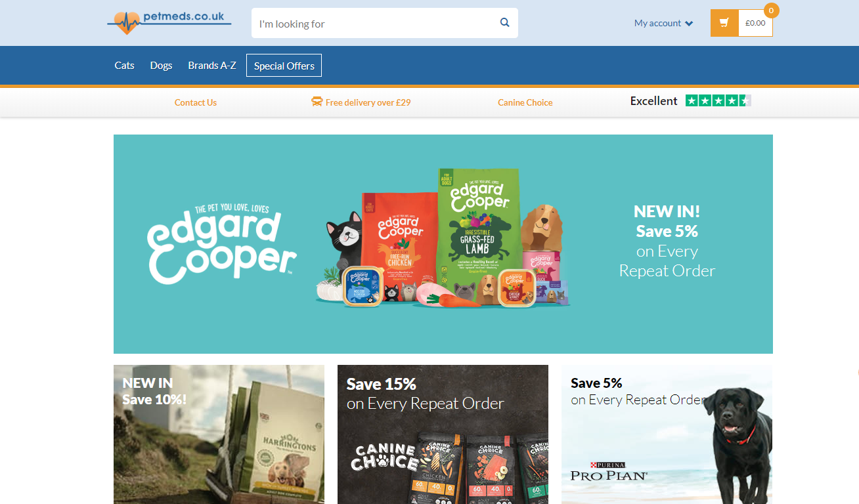Open the orange shopping cart icon
Image resolution: width=859 pixels, height=504 pixels.
pyautogui.click(x=724, y=23)
